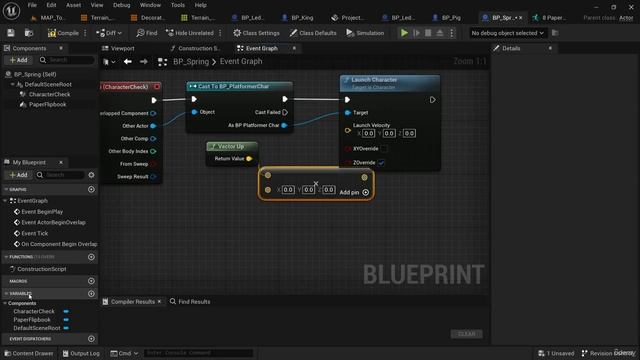Image resolution: width=640 pixels, height=360 pixels.
Task: Open the Edit menu
Action: 51,5
